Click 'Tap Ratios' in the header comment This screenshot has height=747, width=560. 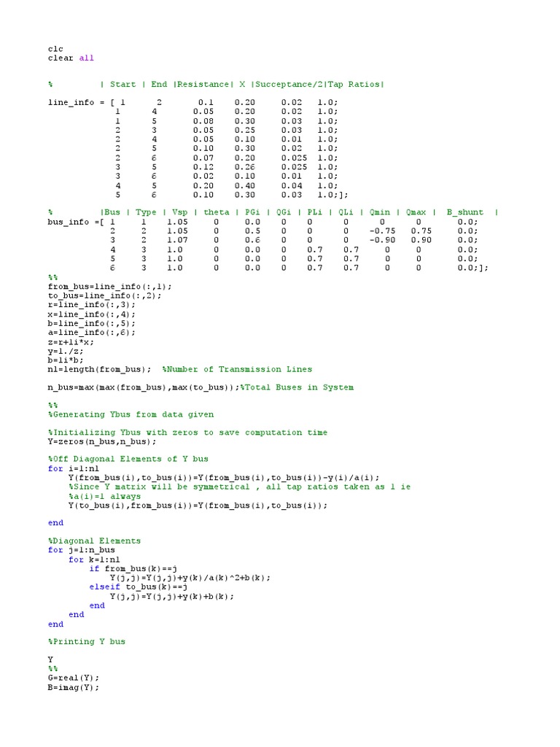(x=354, y=85)
